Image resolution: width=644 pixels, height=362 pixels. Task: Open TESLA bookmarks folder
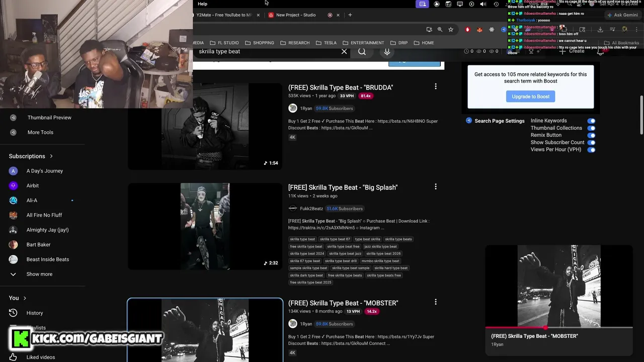click(326, 43)
